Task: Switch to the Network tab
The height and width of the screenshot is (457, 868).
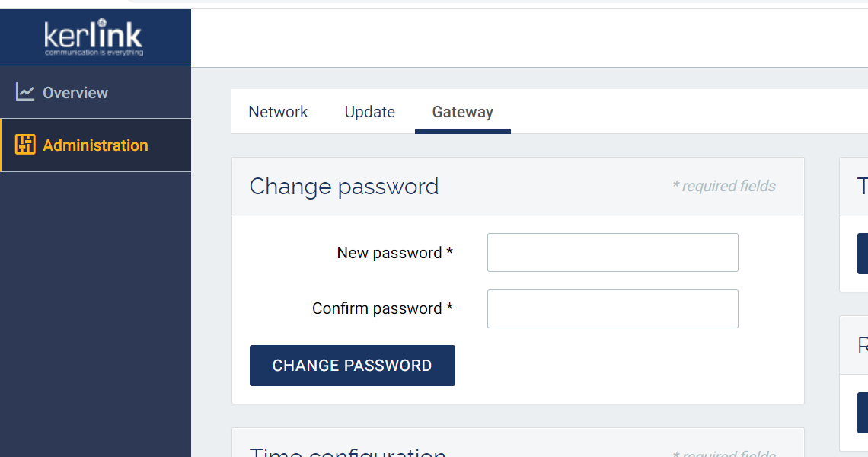Action: (278, 112)
